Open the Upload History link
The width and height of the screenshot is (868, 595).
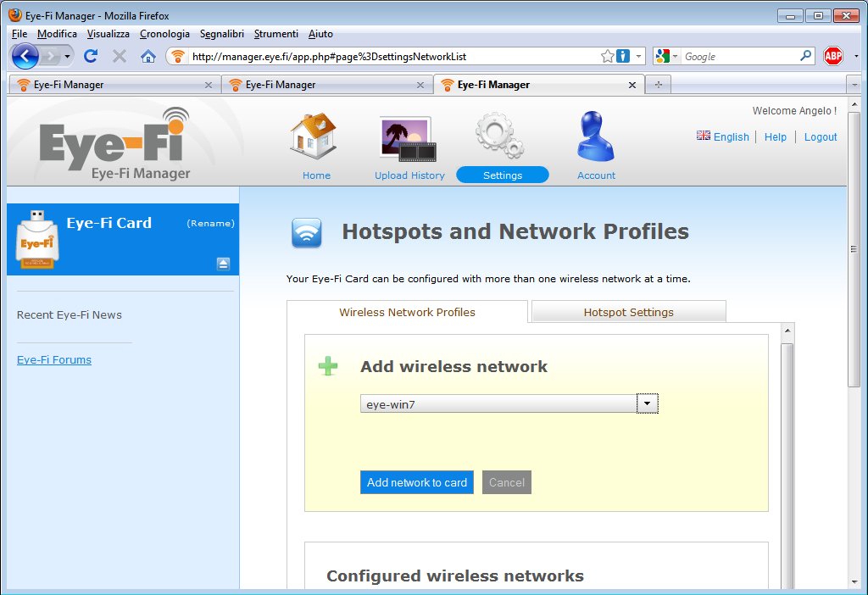click(x=409, y=175)
